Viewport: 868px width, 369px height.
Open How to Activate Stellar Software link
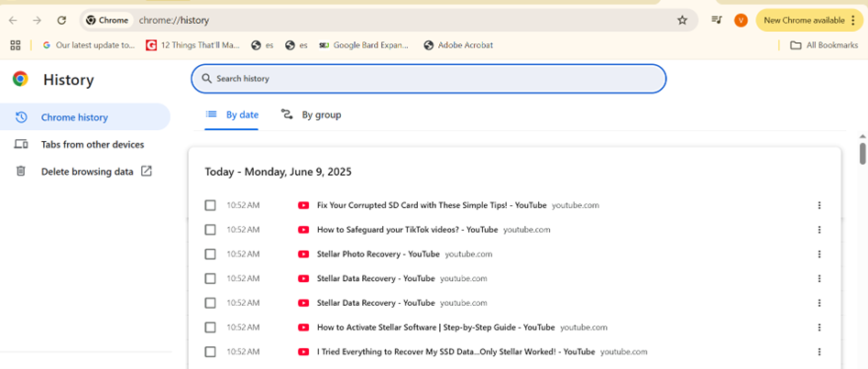[435, 327]
